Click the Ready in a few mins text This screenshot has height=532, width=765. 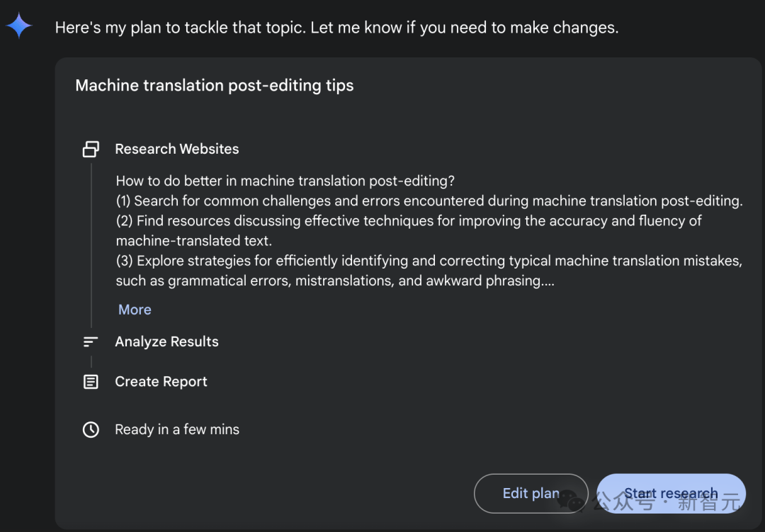177,429
